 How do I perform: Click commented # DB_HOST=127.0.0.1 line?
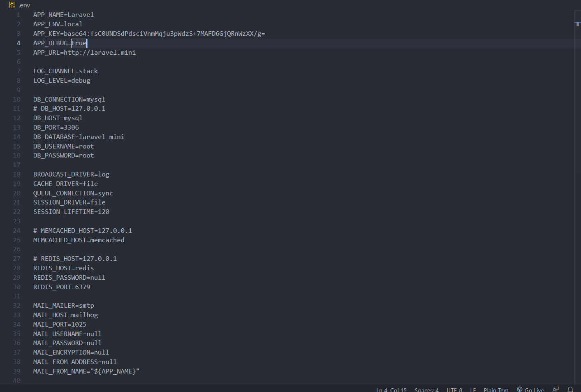69,109
